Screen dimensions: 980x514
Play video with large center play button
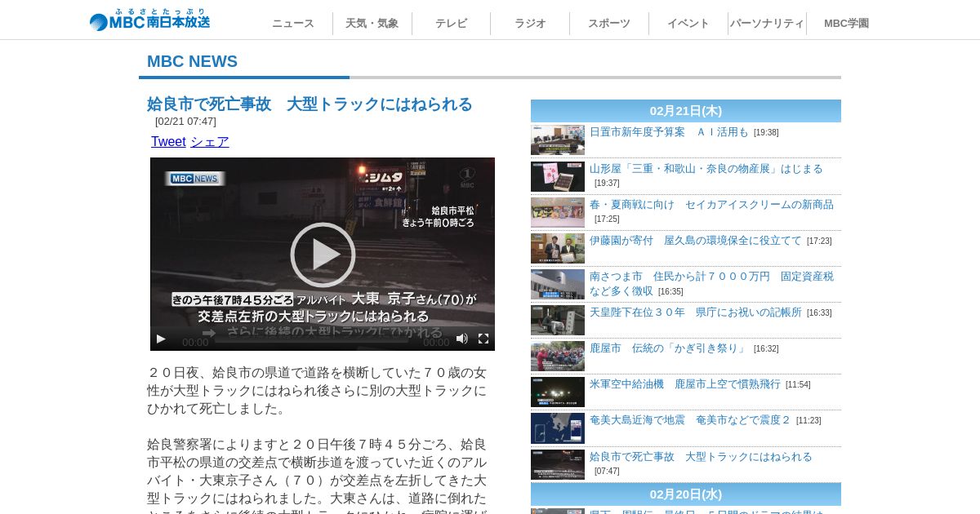323,255
